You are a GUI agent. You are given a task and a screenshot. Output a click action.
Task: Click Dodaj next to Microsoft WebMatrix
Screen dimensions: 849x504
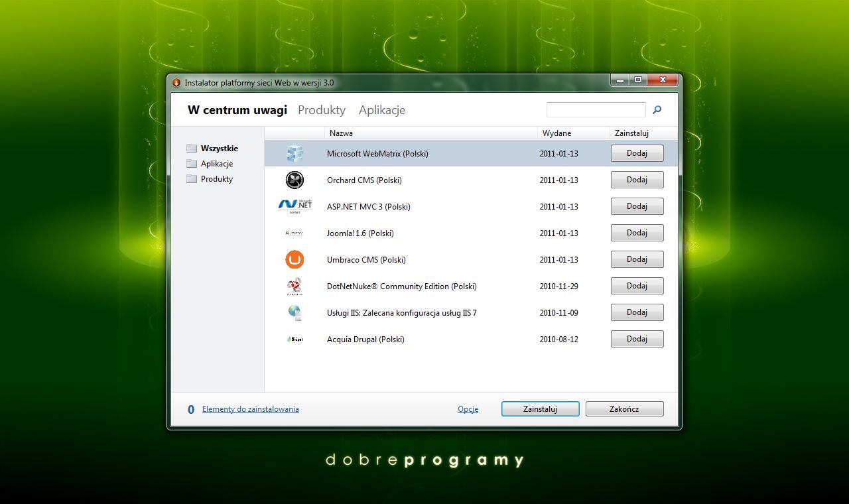click(637, 153)
